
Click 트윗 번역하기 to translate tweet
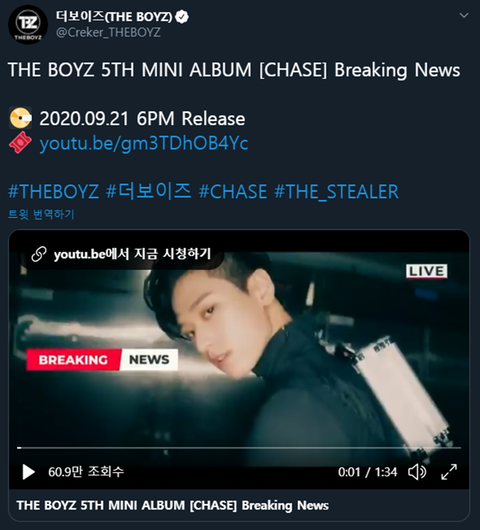coord(41,214)
